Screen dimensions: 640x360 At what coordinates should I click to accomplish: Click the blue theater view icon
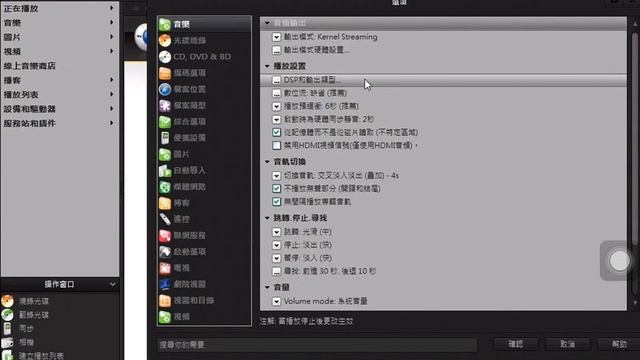click(x=165, y=284)
